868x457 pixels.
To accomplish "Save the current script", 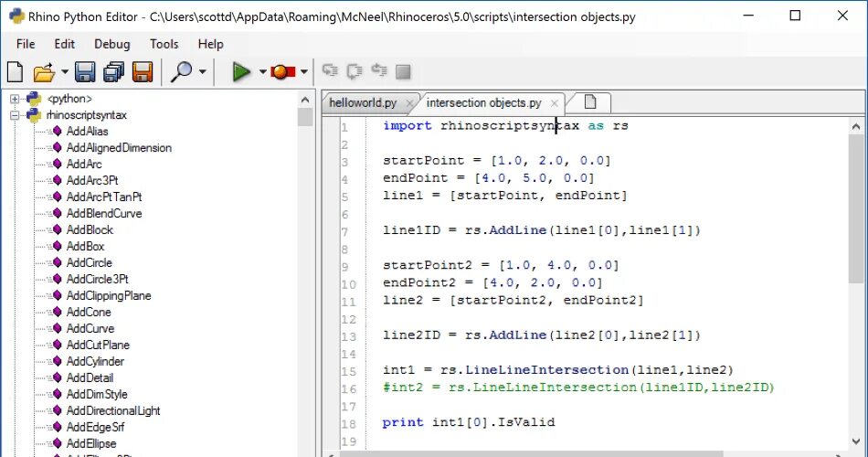I will pyautogui.click(x=85, y=72).
